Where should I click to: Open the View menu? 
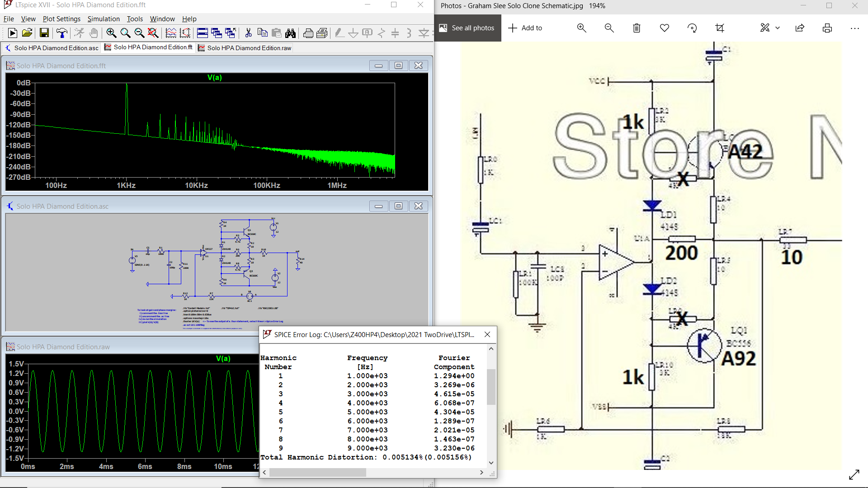pos(28,19)
